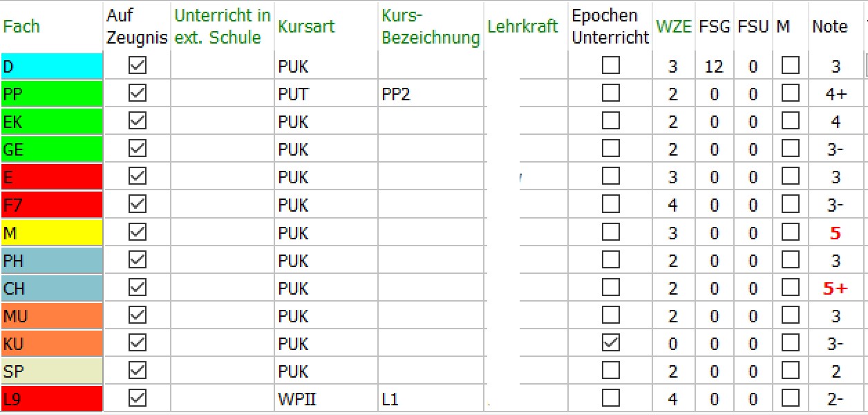This screenshot has width=868, height=415.
Task: Click the FSG value 12 for D
Action: pos(714,66)
